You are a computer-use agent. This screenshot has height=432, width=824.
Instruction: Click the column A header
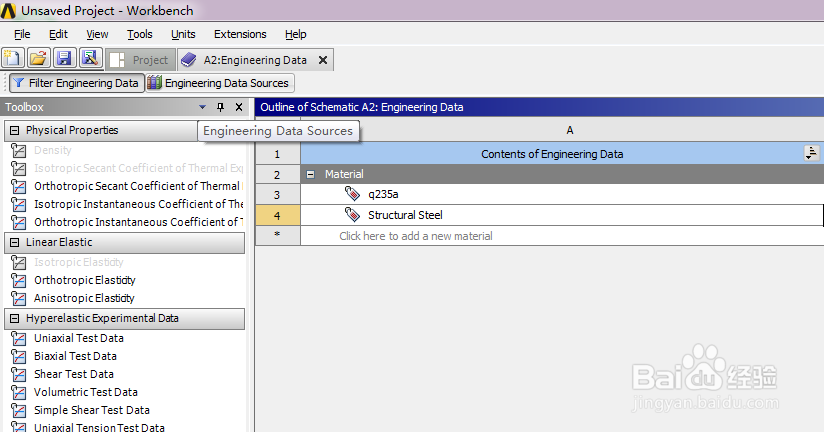pyautogui.click(x=570, y=130)
